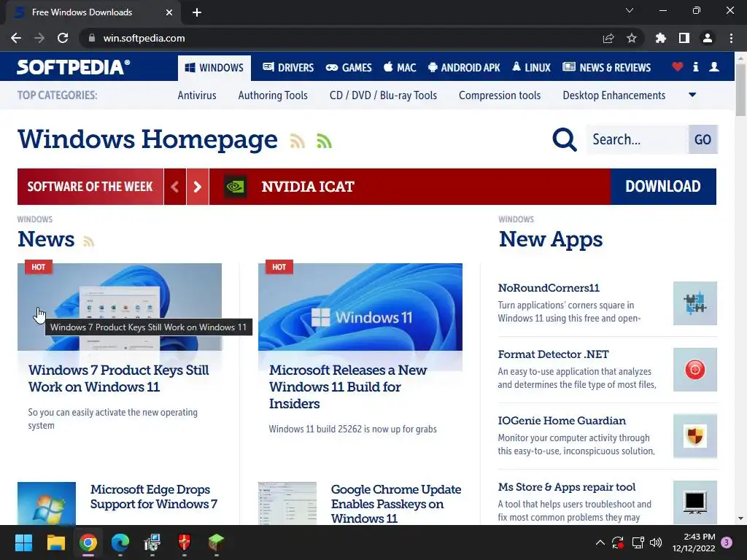Open the Authoring Tools category

pyautogui.click(x=273, y=96)
